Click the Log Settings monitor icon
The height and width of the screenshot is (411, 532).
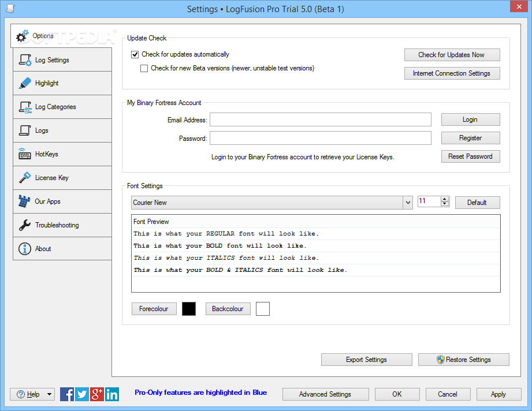(x=25, y=60)
